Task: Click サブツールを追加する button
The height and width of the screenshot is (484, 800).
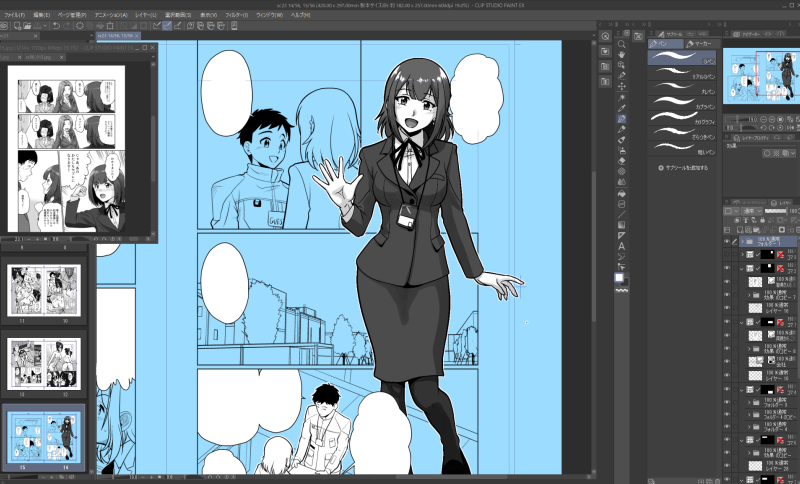Action: click(683, 168)
